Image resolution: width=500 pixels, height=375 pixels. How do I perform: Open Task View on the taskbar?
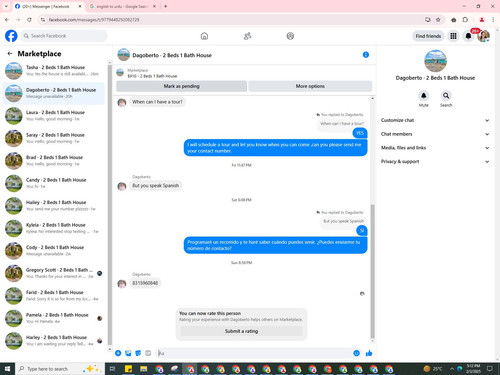pyautogui.click(x=112, y=369)
